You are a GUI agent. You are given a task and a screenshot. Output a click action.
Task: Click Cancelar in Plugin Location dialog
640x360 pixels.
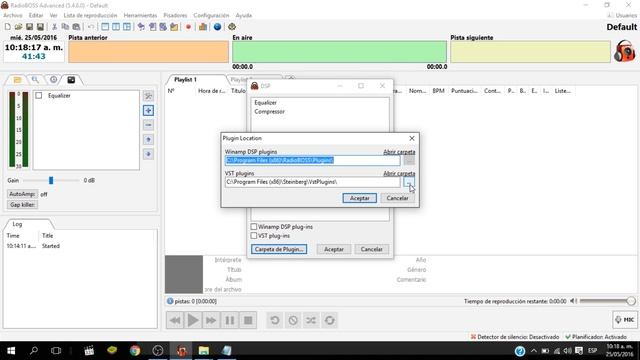pos(398,198)
